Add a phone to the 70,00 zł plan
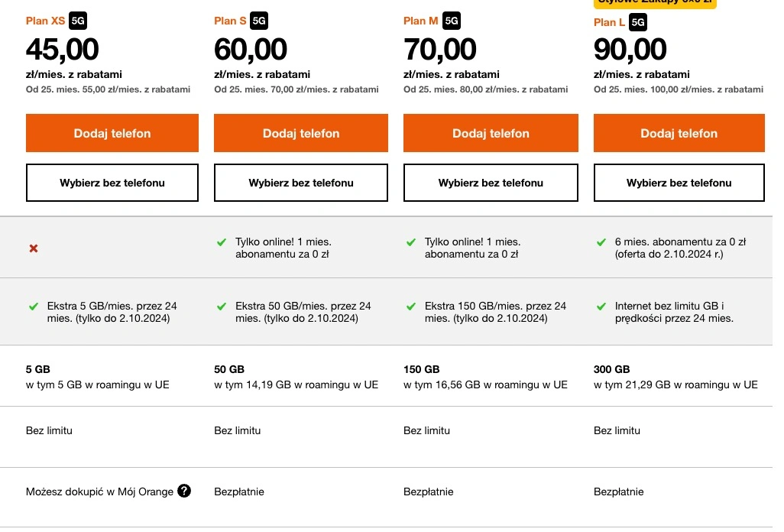This screenshot has width=784, height=532. [491, 133]
